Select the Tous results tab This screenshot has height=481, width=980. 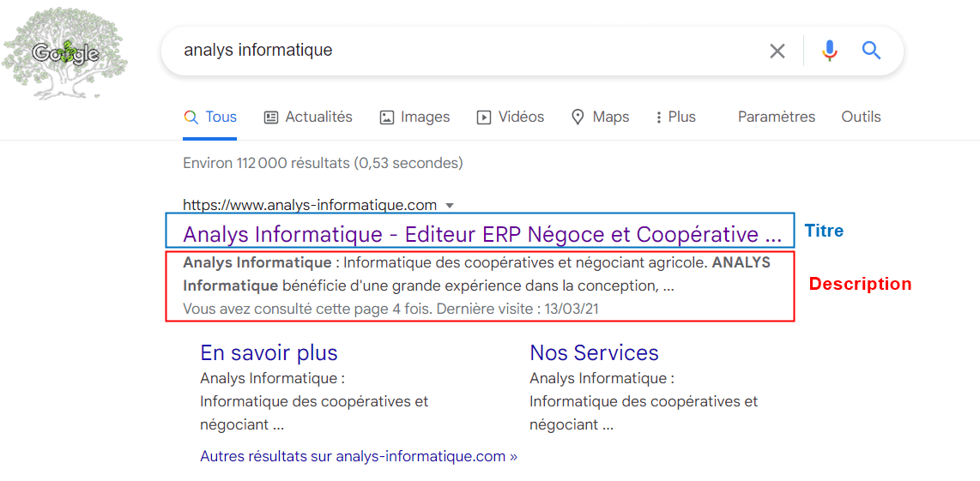210,117
